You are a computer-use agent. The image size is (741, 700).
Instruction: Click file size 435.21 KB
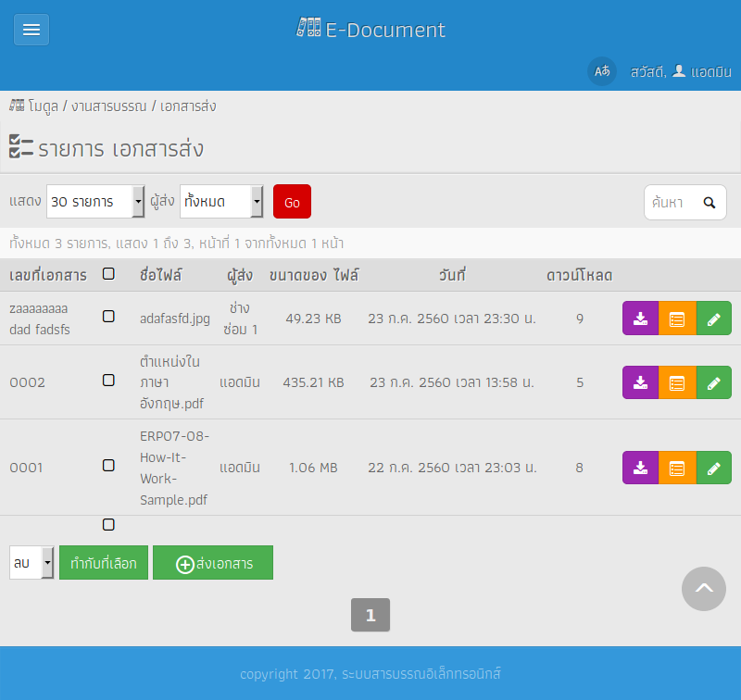(313, 382)
